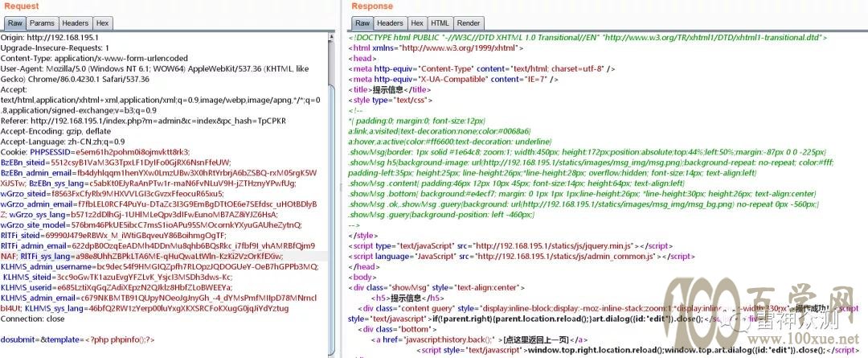Click the style type="text/css" line
868x358 pixels.
[x=391, y=101]
